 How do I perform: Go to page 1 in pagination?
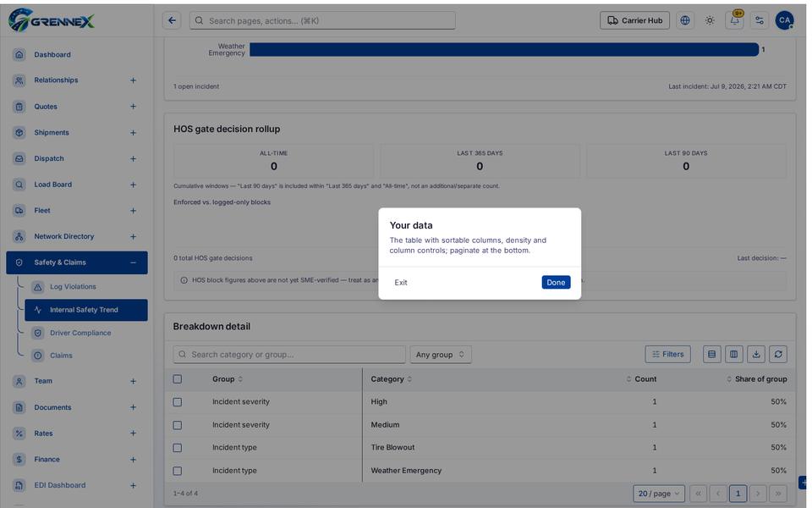[x=738, y=494]
